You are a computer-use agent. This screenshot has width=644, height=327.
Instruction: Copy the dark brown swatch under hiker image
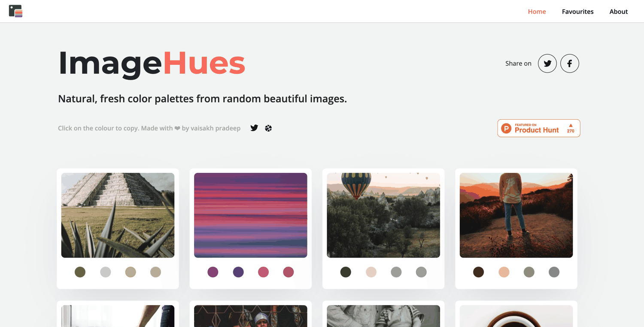478,272
